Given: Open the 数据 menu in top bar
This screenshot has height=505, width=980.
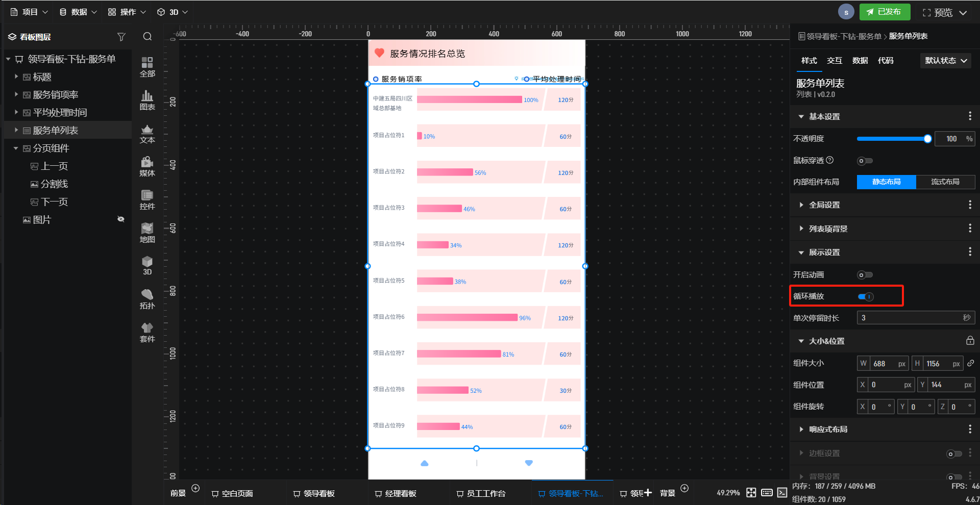Looking at the screenshot, I should click(x=78, y=12).
